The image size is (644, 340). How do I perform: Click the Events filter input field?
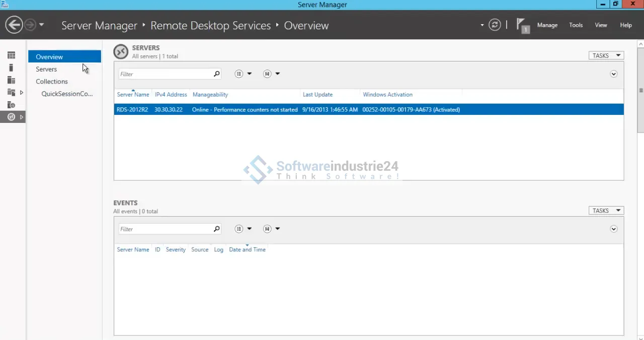pyautogui.click(x=166, y=229)
